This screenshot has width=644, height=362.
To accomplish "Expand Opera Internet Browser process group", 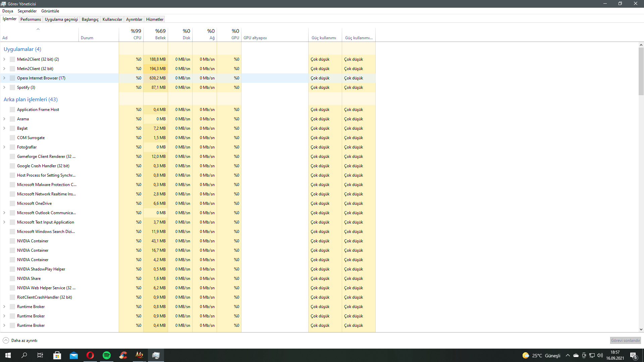I will (x=4, y=78).
